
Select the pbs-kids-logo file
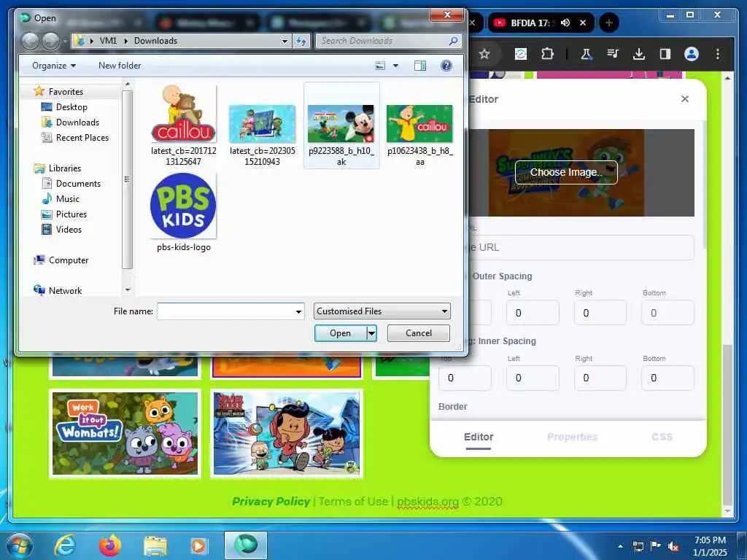click(183, 212)
